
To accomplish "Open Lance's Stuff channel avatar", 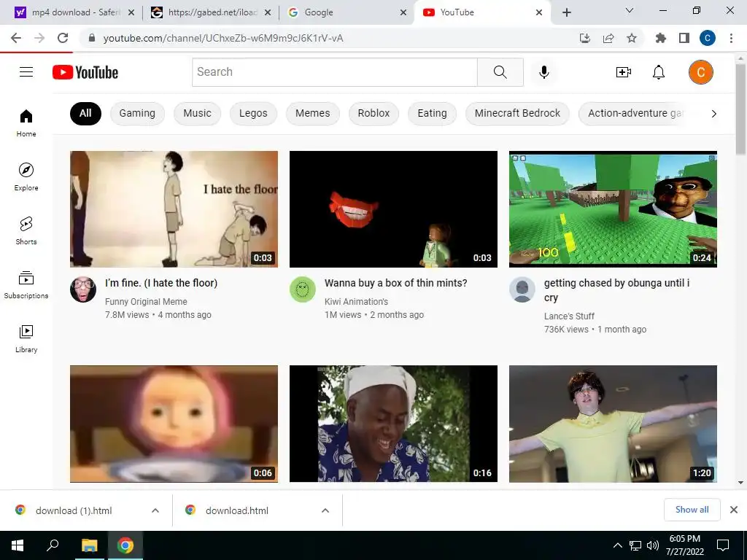I will (x=522, y=289).
